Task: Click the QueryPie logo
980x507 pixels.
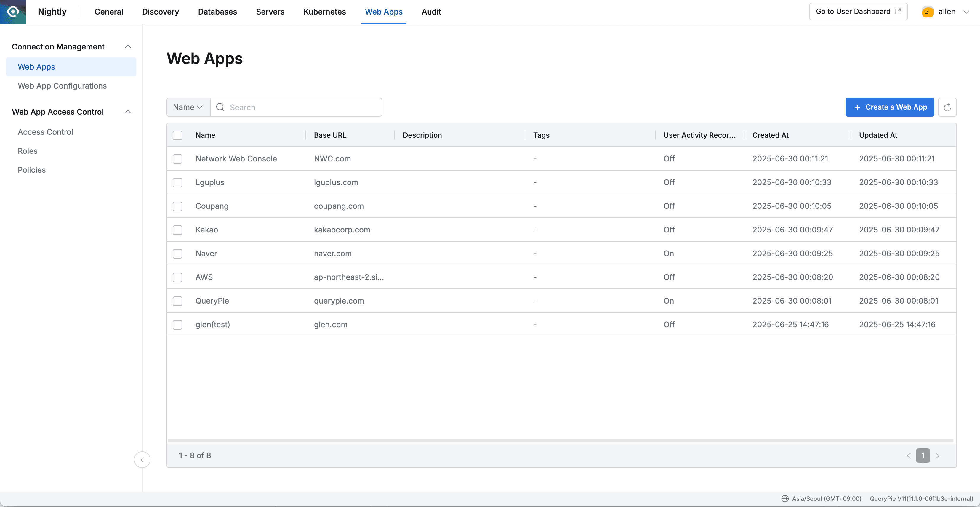Action: (x=13, y=12)
